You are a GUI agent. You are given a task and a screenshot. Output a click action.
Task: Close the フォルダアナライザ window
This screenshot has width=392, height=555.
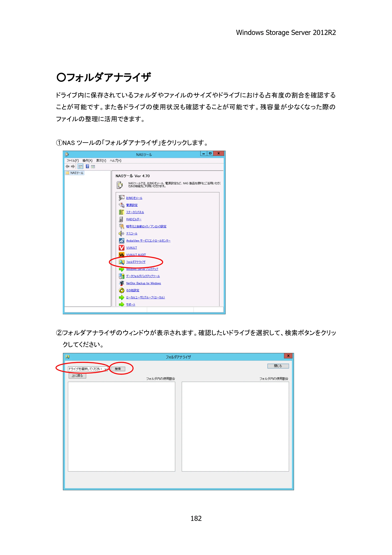pyautogui.click(x=288, y=355)
